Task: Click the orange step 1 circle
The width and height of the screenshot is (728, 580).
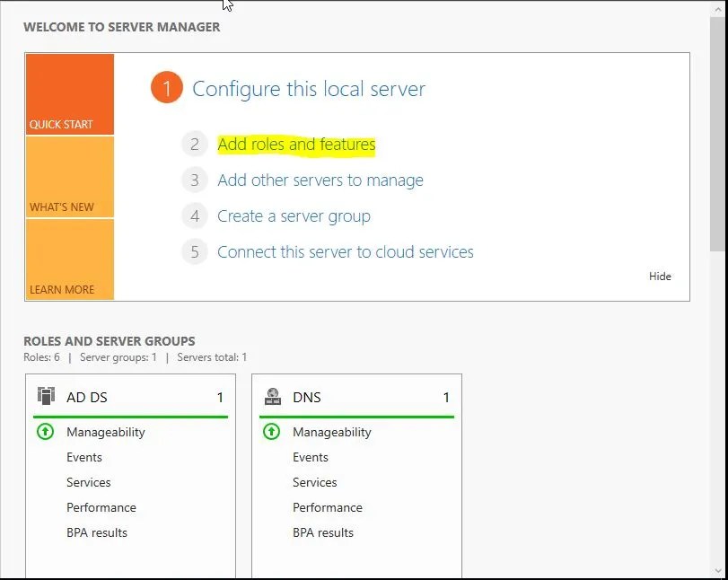Action: coord(167,87)
